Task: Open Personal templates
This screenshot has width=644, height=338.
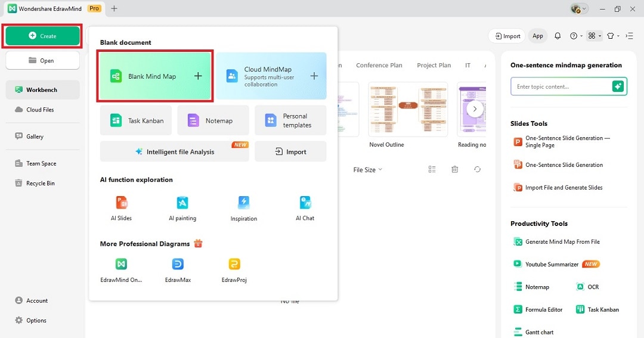Action: (290, 120)
